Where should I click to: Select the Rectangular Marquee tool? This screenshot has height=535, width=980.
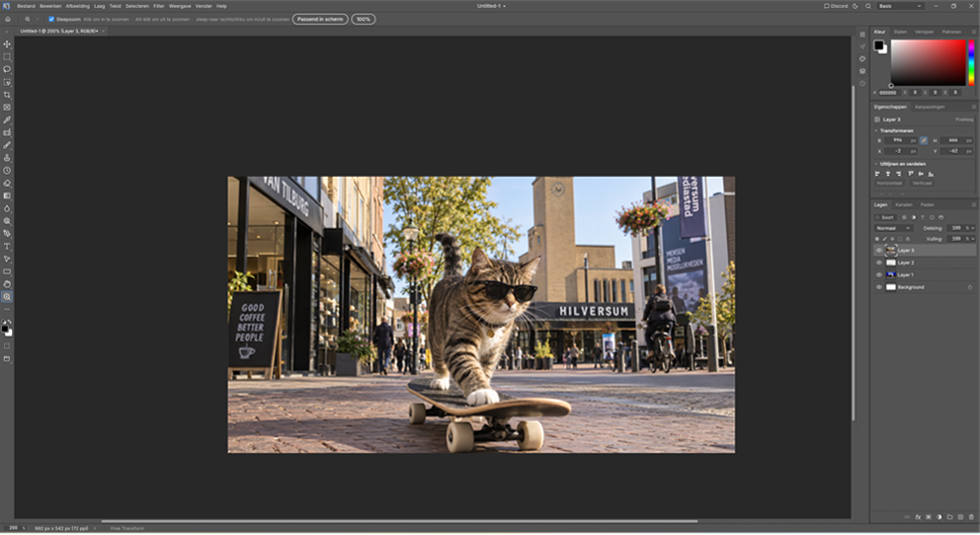pos(7,57)
